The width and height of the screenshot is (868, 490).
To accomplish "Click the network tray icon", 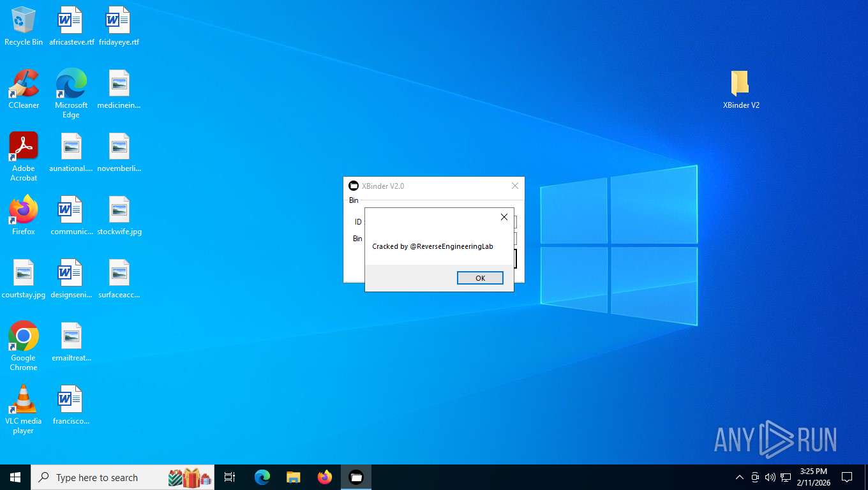I will (x=786, y=477).
